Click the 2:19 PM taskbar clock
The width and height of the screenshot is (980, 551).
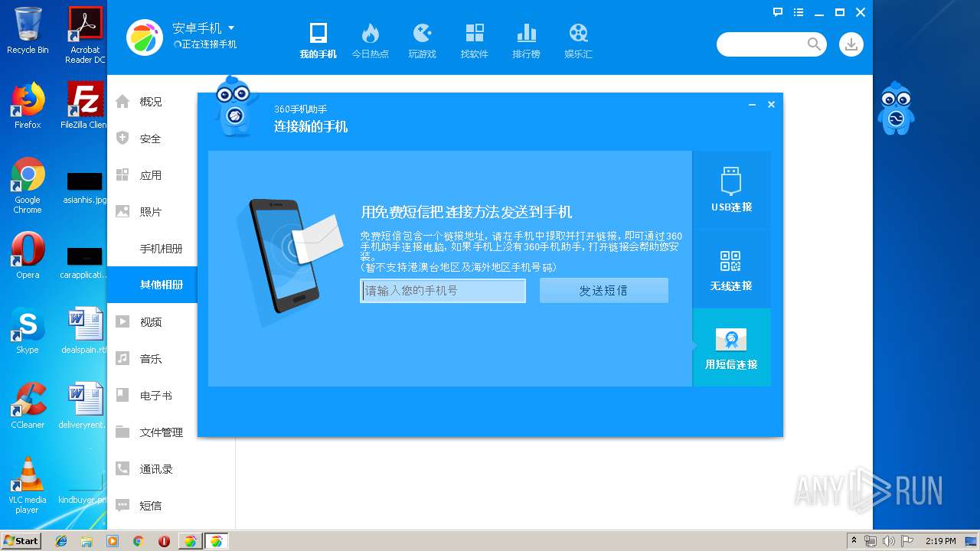[941, 541]
